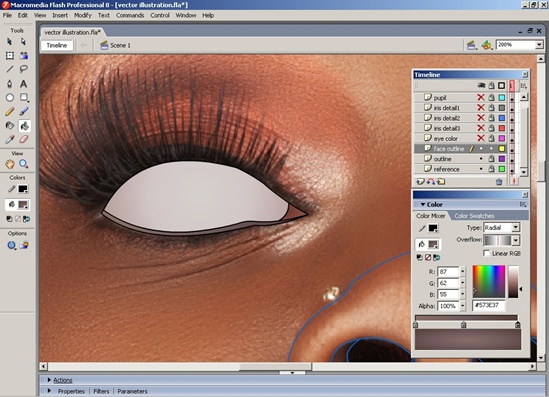Open Edit Symbols button in edit bar
Image resolution: width=549 pixels, height=397 pixels.
486,45
